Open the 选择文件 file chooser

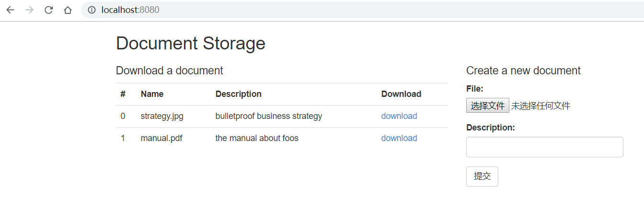[487, 106]
